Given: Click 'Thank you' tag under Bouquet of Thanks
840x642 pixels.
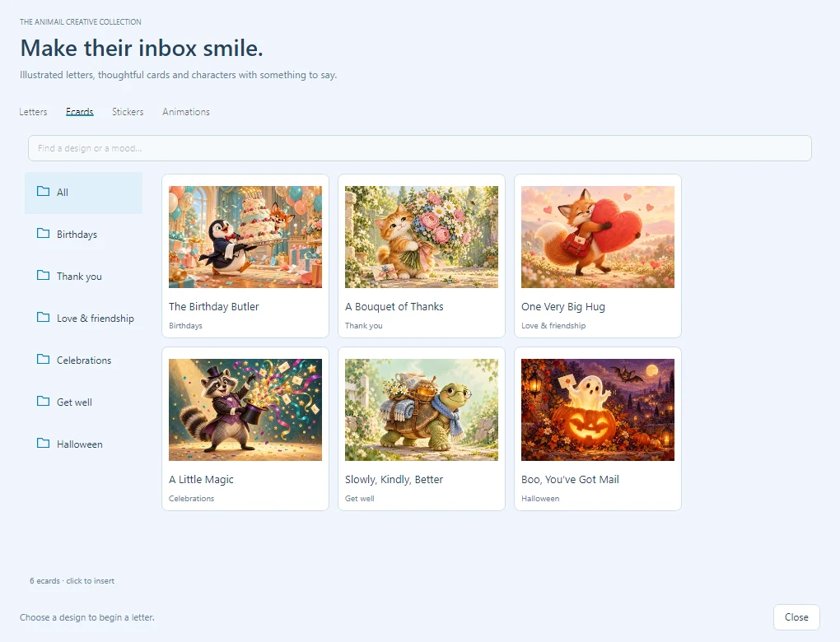Looking at the screenshot, I should (364, 326).
